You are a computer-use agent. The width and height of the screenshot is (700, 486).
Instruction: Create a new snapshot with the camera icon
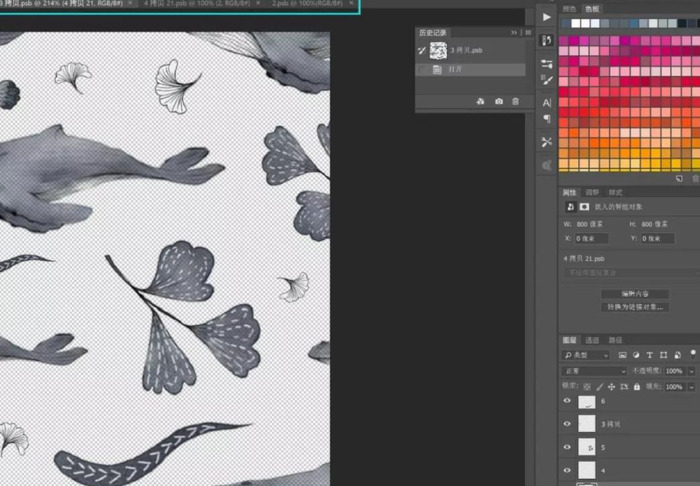498,101
